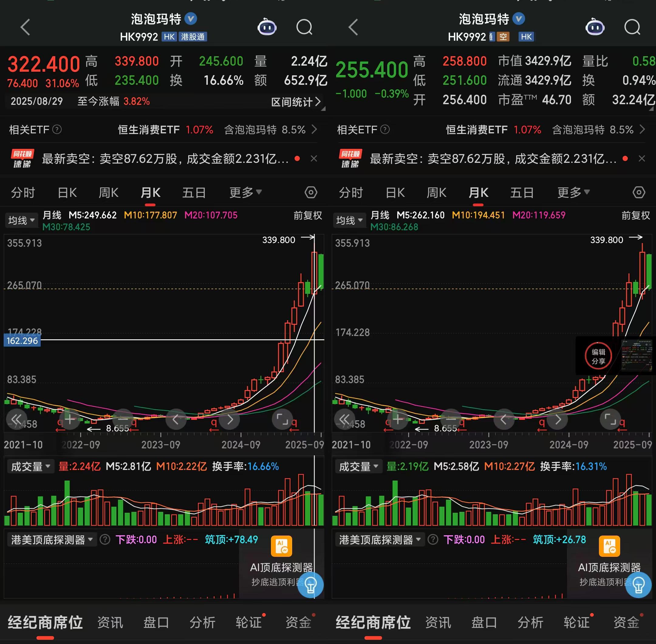Tap 港股通 tag under left title

click(x=193, y=36)
